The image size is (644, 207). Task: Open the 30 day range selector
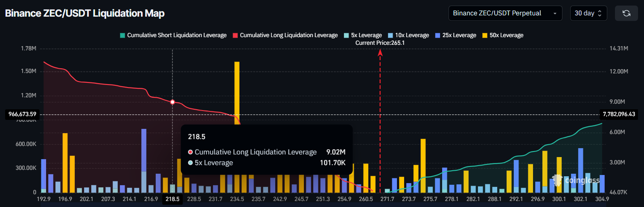pyautogui.click(x=589, y=13)
